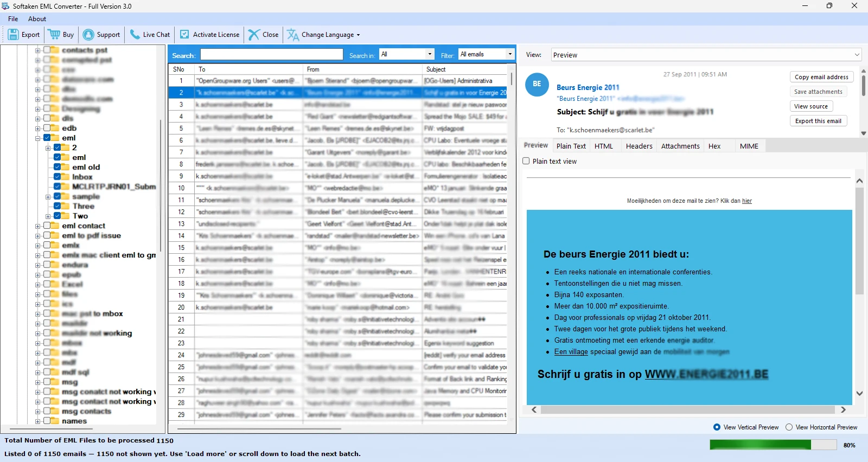
Task: Click the folder icon for edb
Action: tap(55, 128)
